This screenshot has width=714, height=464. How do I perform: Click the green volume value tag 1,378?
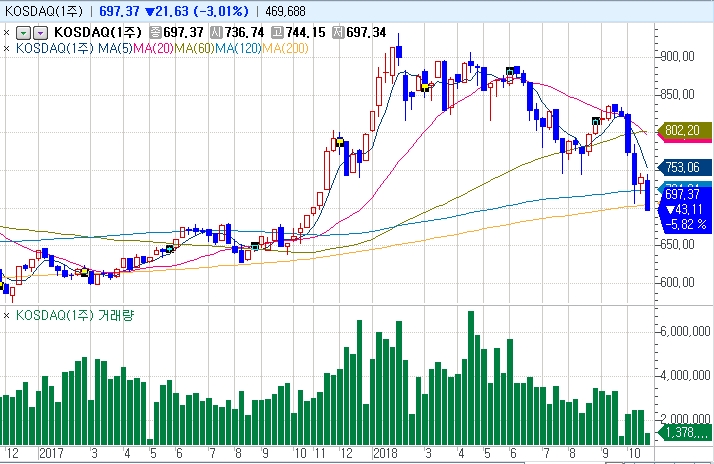(686, 433)
